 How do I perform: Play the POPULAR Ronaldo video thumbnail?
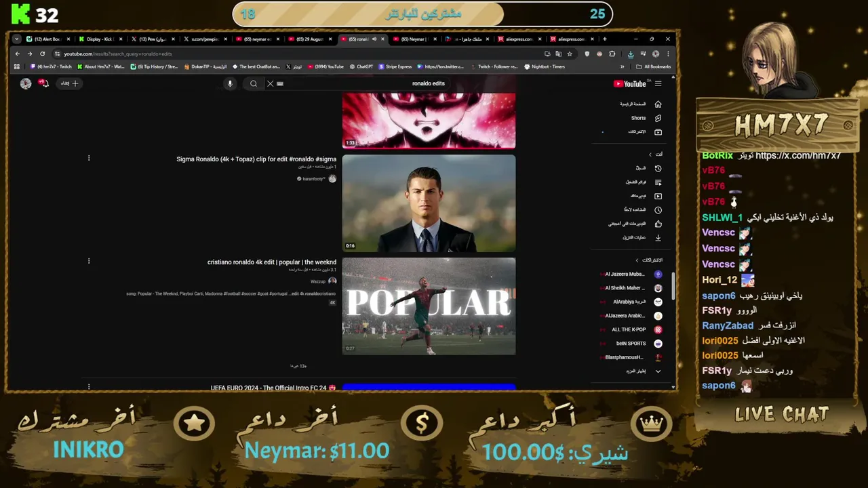pos(429,306)
